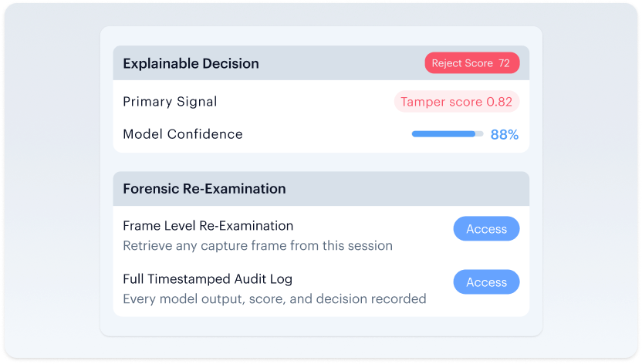Click the number 72 in the Reject badge

pos(504,63)
